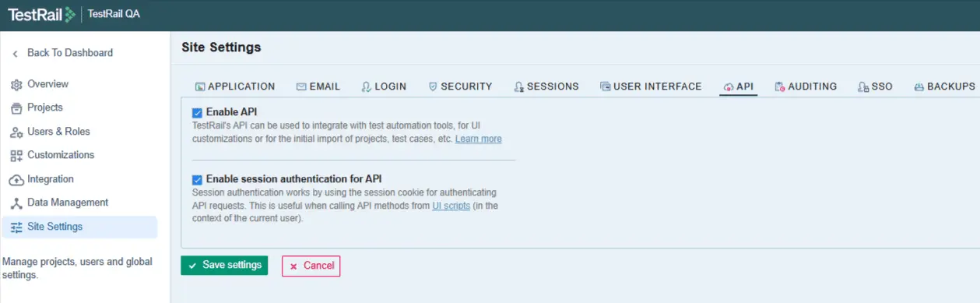Open the Learn more link
This screenshot has width=980, height=303.
pyautogui.click(x=479, y=139)
